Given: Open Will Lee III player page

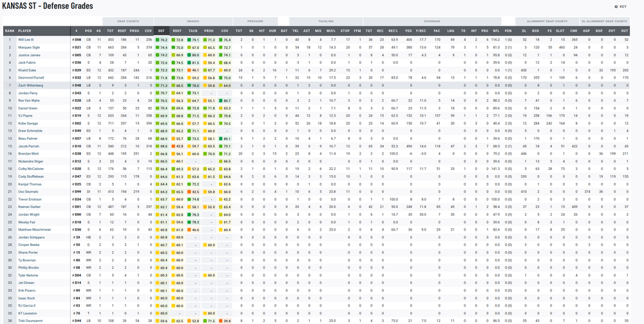Looking at the screenshot, I should coord(26,40).
